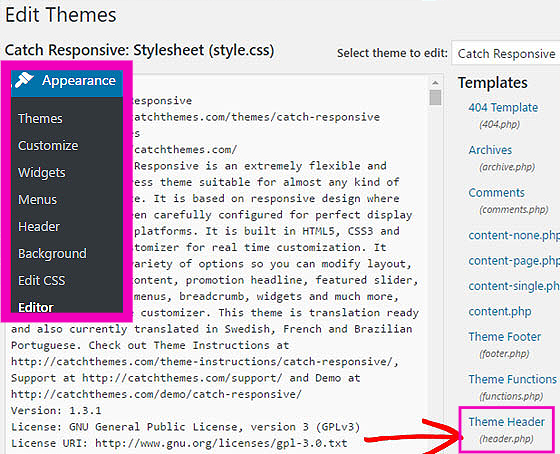Screen dimensions: 560x454
Task: Click the demo URL line in editor
Action: [156, 394]
